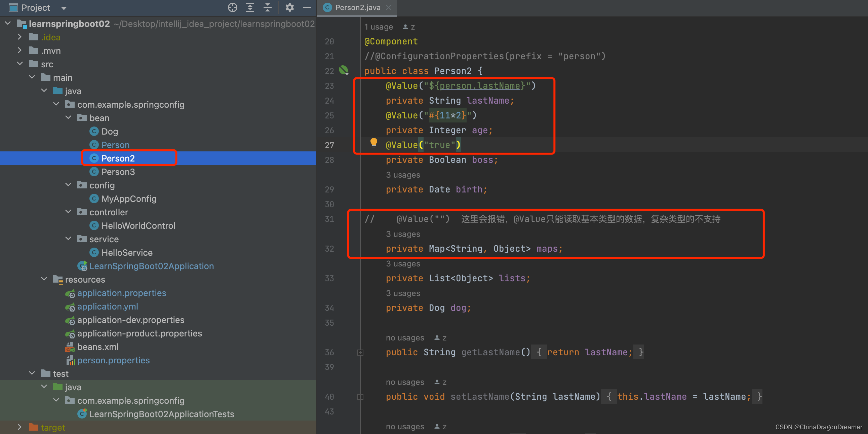
Task: Click the Spring bean gutter icon on line 22
Action: tap(344, 70)
